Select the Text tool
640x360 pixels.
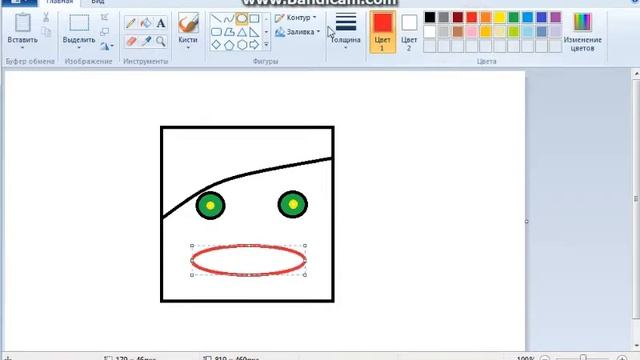click(161, 23)
